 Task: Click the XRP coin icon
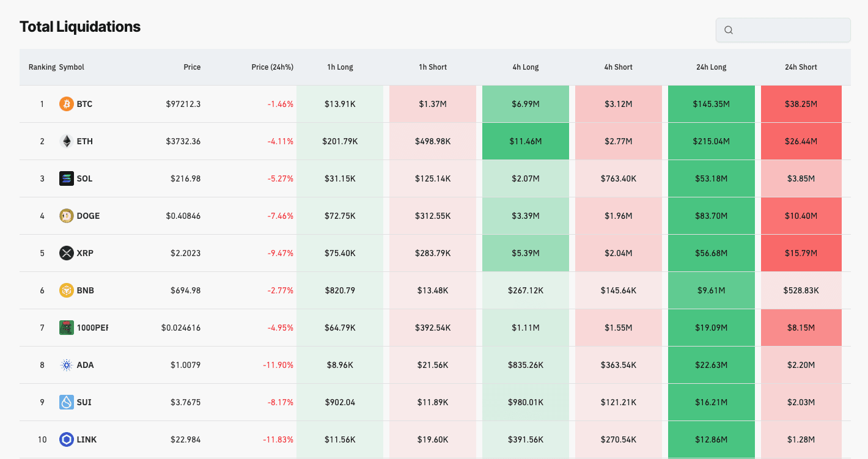pyautogui.click(x=66, y=253)
